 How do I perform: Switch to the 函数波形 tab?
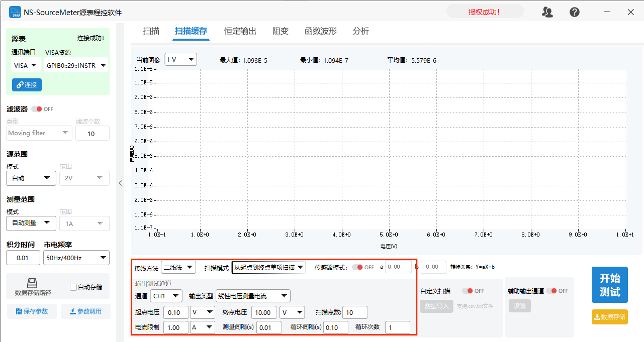pos(321,31)
